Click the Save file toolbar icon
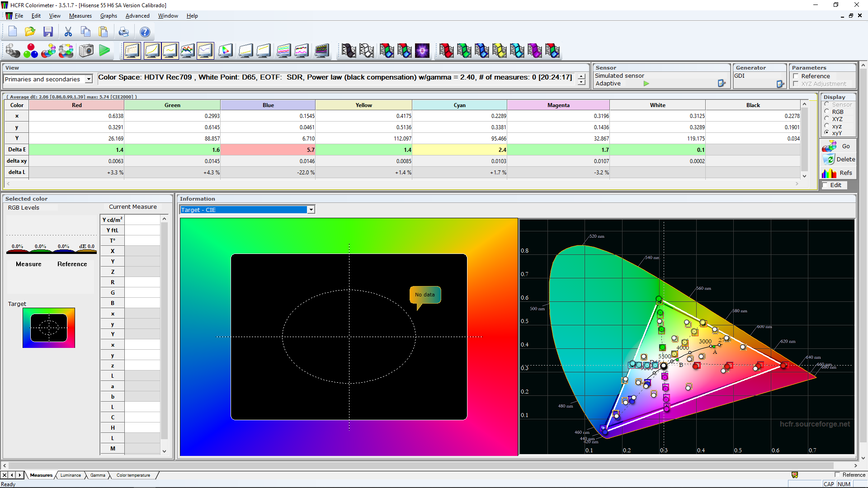 pos(48,32)
